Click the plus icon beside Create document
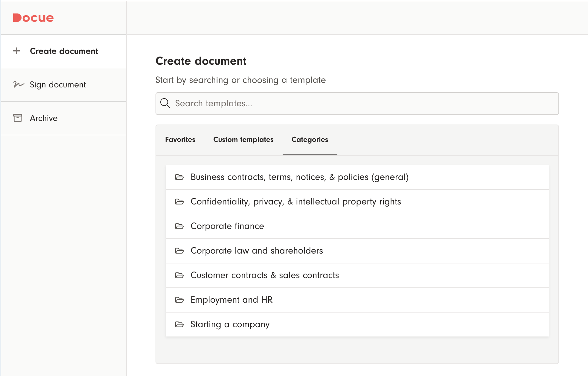 tap(17, 51)
